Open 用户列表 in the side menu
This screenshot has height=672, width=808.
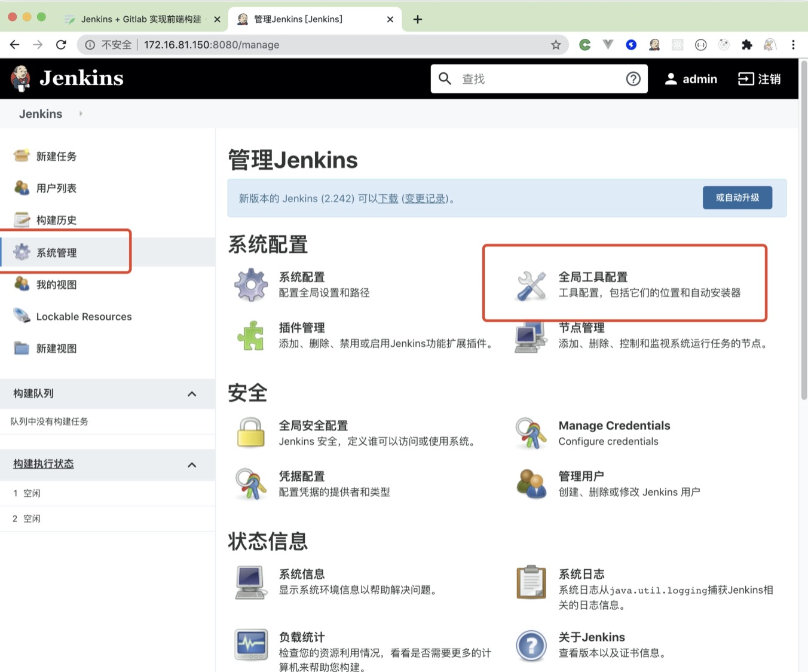tap(56, 188)
